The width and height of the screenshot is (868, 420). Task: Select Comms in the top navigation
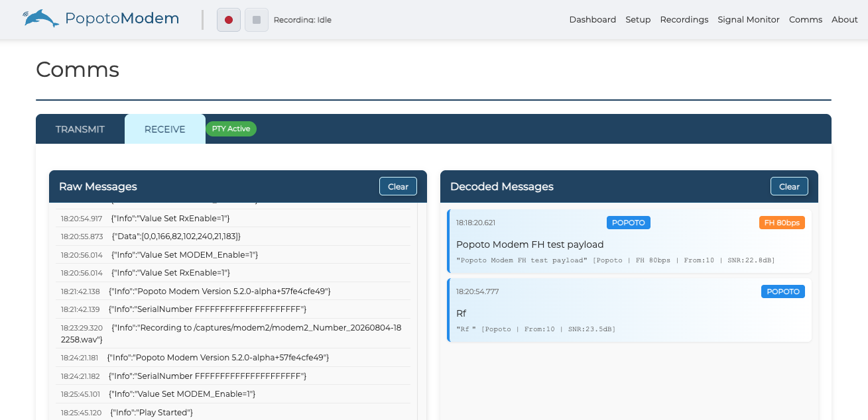coord(806,20)
